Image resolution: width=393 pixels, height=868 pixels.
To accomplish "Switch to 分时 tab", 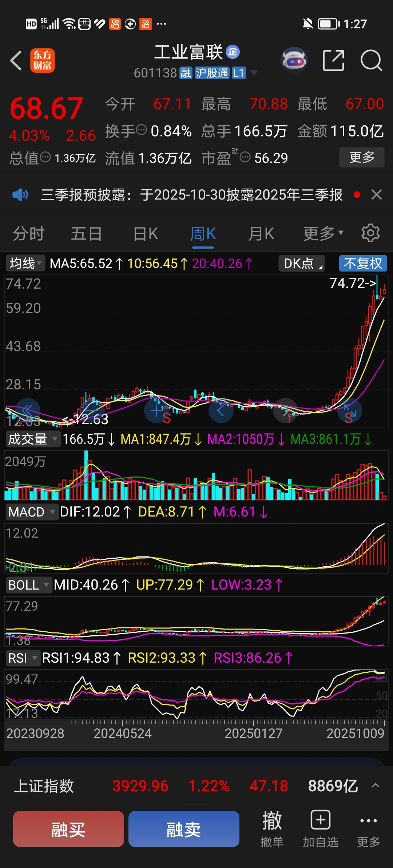I will 29,233.
